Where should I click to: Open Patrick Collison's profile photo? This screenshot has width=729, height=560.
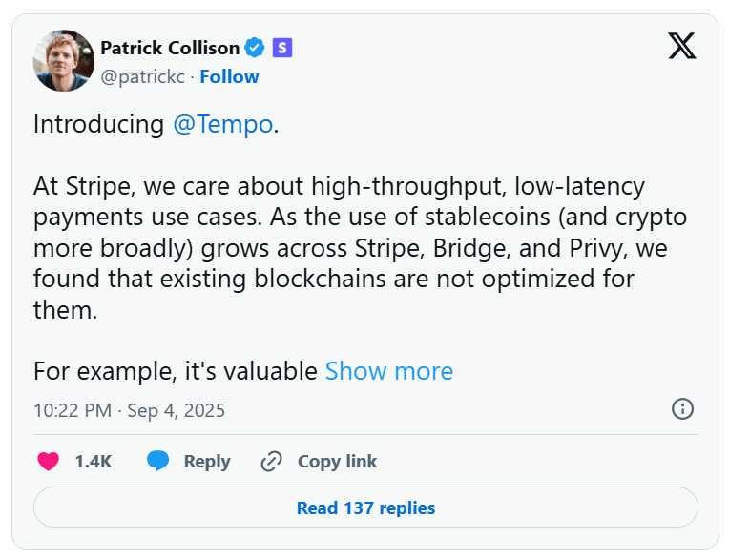(x=64, y=60)
